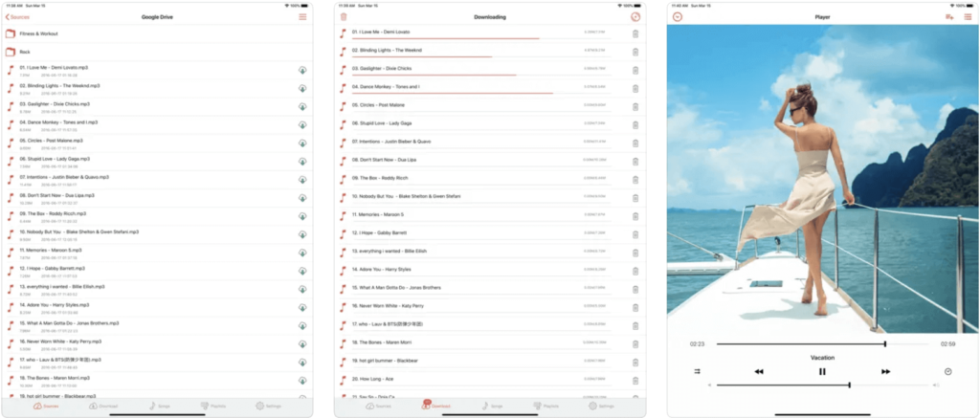Download 16. Never Worn White - Katy Perry.mp3
The width and height of the screenshot is (980, 418).
[301, 344]
